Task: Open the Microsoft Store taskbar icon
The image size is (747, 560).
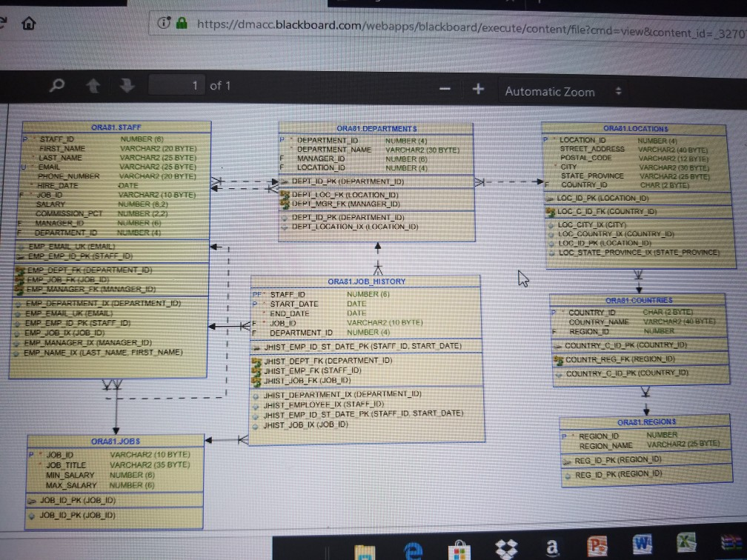Action: coord(459,550)
